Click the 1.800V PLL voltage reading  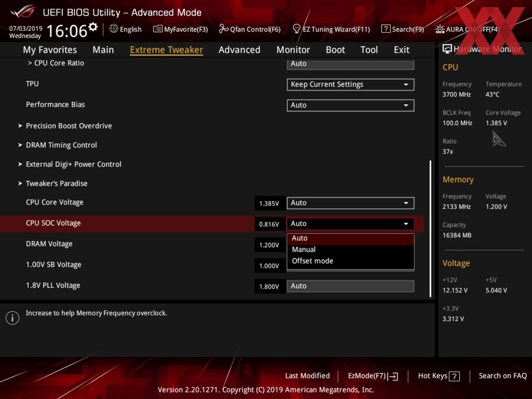tap(269, 286)
